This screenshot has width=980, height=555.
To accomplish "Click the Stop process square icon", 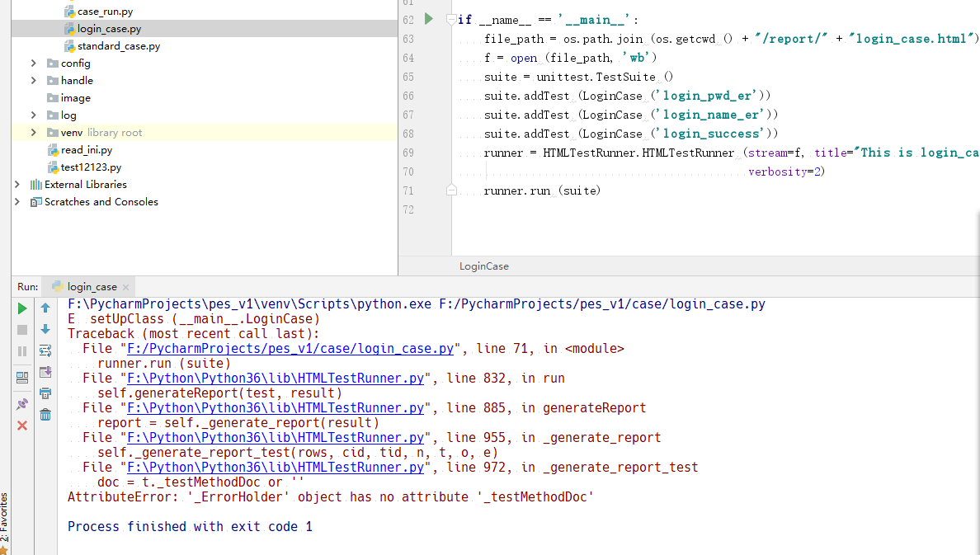I will point(22,329).
